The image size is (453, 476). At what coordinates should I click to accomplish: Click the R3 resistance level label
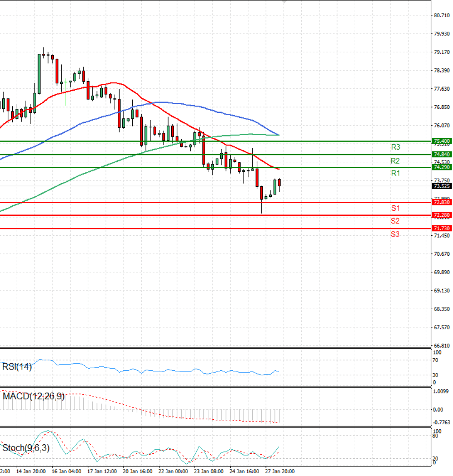(395, 147)
